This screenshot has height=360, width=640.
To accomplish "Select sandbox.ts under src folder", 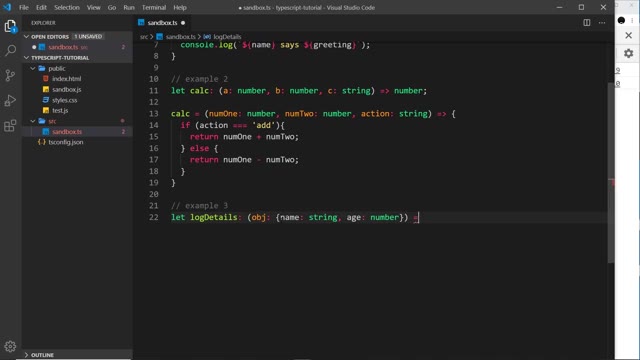I will tap(67, 132).
